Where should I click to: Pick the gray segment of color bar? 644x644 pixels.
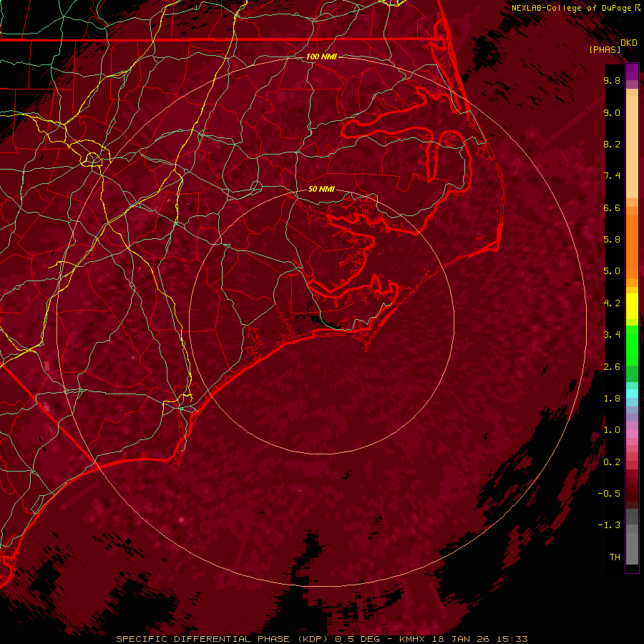[632, 537]
